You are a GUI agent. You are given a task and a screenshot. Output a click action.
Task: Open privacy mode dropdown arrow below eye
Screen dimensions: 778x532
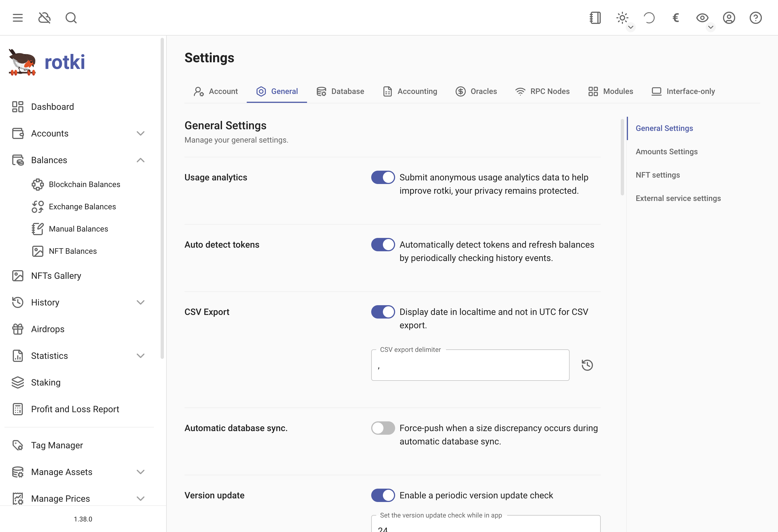[x=711, y=27]
